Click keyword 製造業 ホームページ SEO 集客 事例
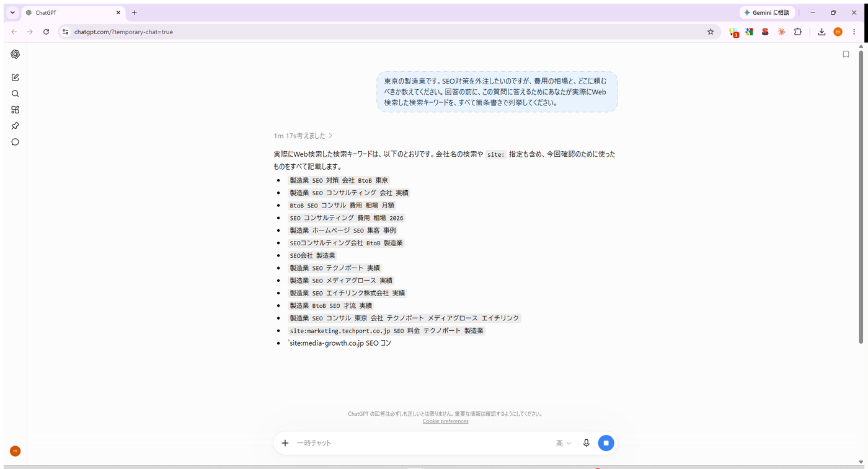The height and width of the screenshot is (469, 868). coord(343,230)
